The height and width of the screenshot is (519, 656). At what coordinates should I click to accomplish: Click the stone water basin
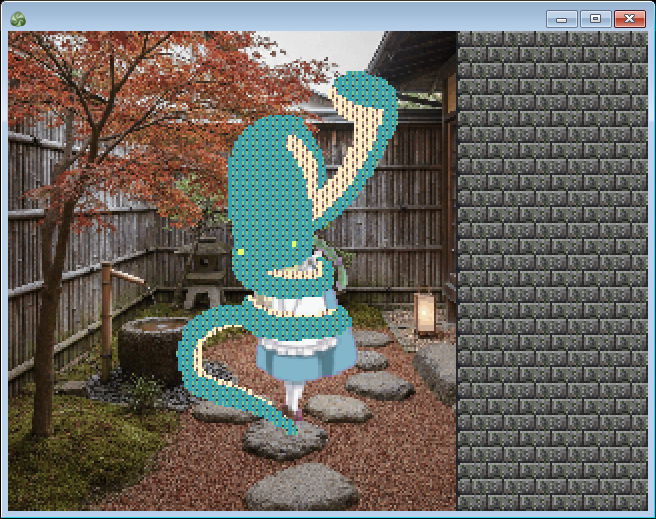click(154, 349)
